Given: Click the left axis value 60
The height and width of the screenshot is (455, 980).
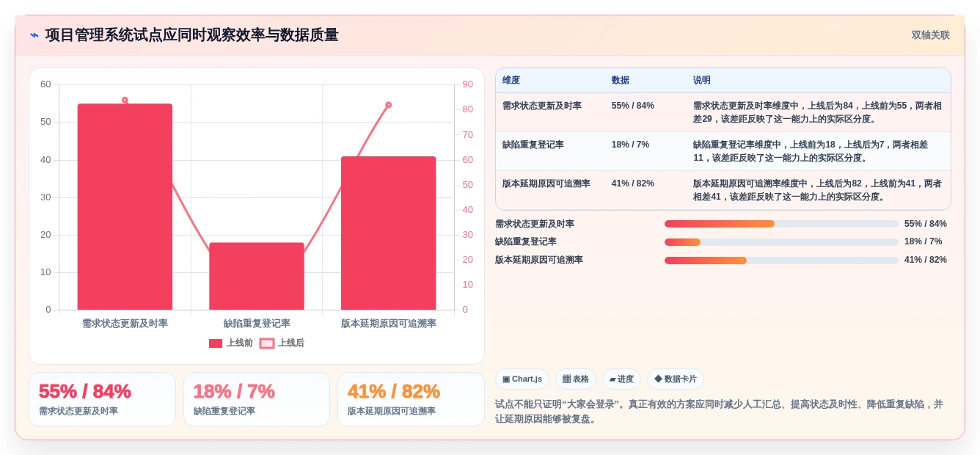Looking at the screenshot, I should (x=45, y=84).
